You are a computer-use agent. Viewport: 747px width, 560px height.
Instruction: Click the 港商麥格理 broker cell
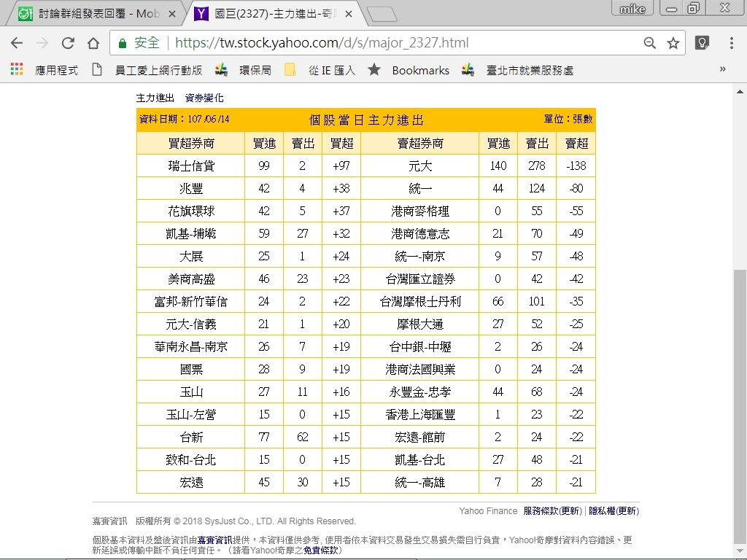pos(420,211)
